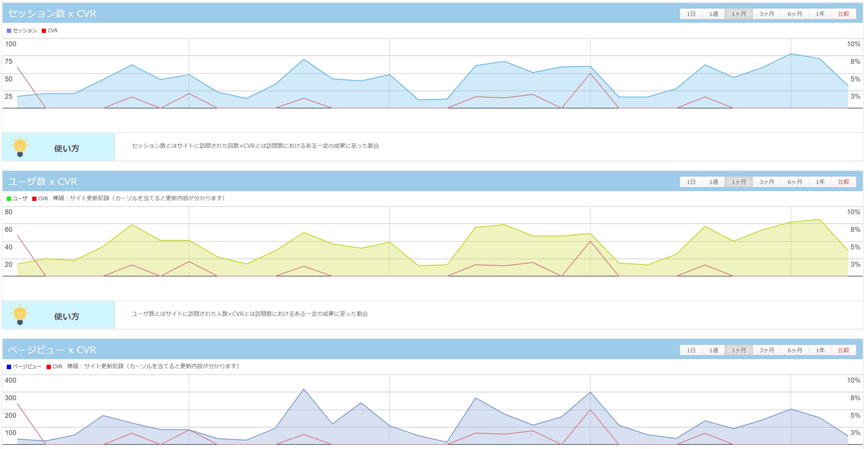Click the lightbulb icon under the users chart

click(x=20, y=315)
